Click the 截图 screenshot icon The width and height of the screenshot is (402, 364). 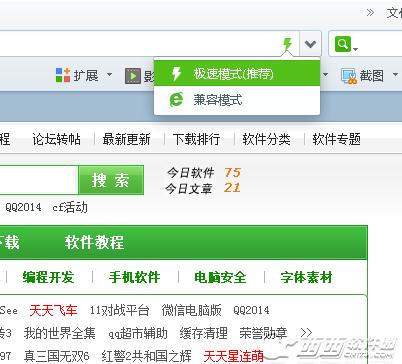pos(349,76)
